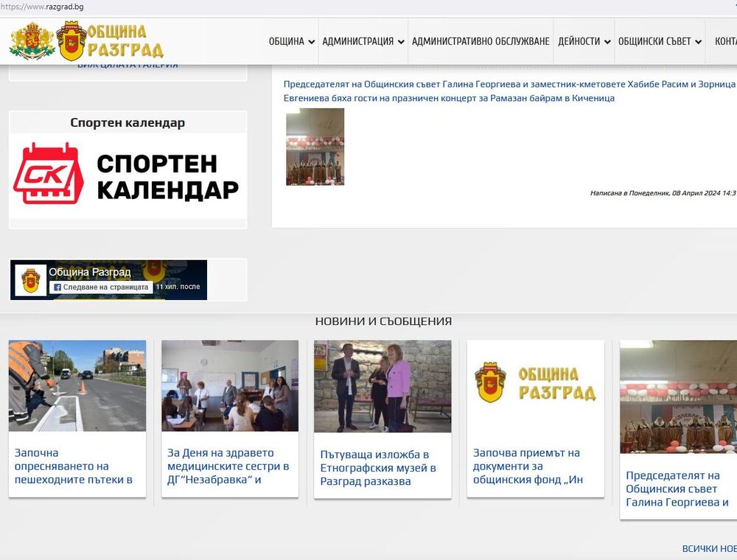Open the Health Day nurses classroom photo

pos(230,386)
